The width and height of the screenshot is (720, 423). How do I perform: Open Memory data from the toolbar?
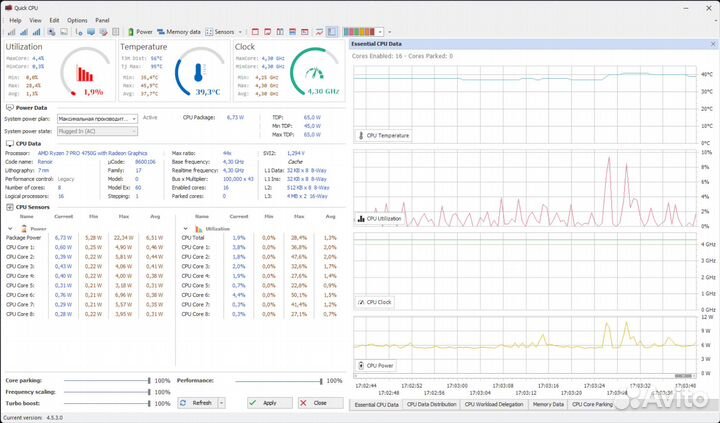[x=179, y=32]
